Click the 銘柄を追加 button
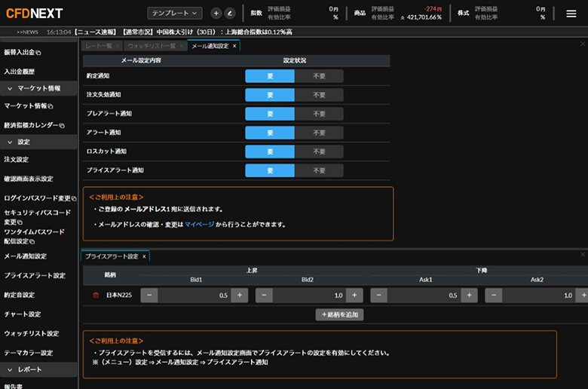The height and width of the screenshot is (389, 588). point(339,314)
